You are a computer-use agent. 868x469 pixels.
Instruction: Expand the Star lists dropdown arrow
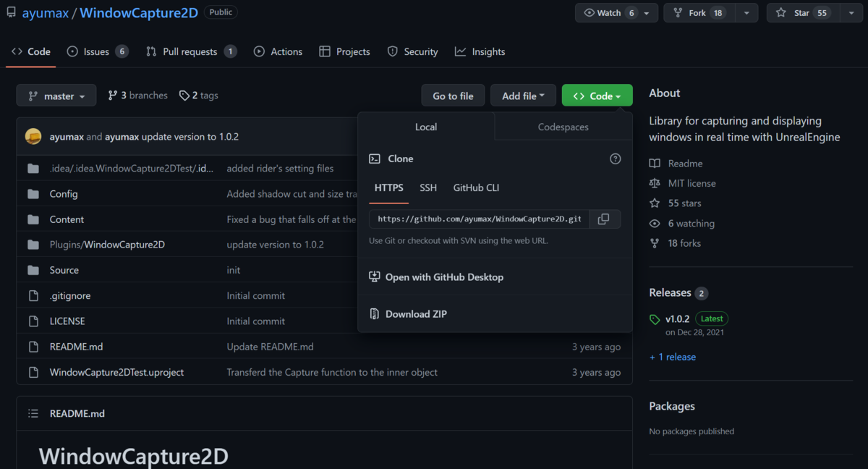point(851,13)
